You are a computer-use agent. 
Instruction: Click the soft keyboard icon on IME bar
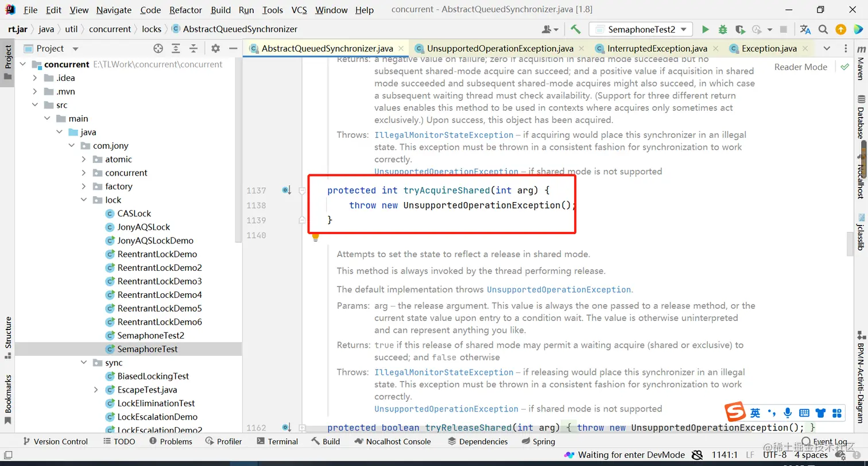tap(804, 413)
